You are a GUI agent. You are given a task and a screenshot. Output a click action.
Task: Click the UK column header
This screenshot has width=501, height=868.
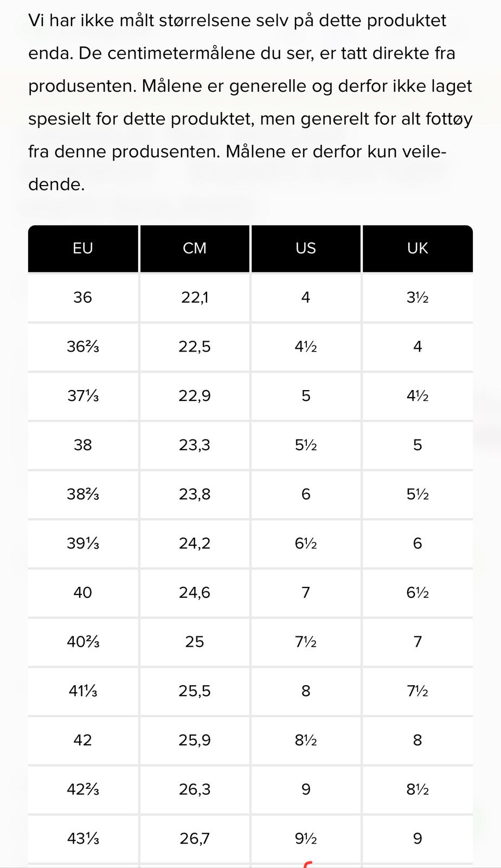[418, 248]
